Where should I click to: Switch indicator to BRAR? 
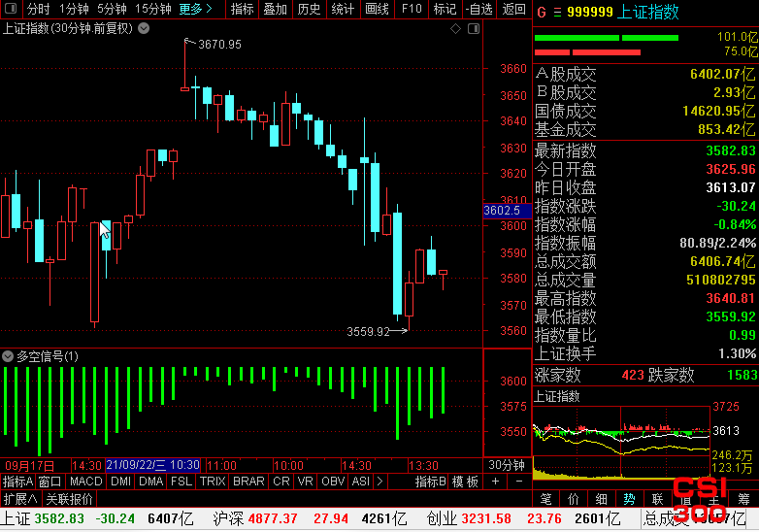(248, 482)
